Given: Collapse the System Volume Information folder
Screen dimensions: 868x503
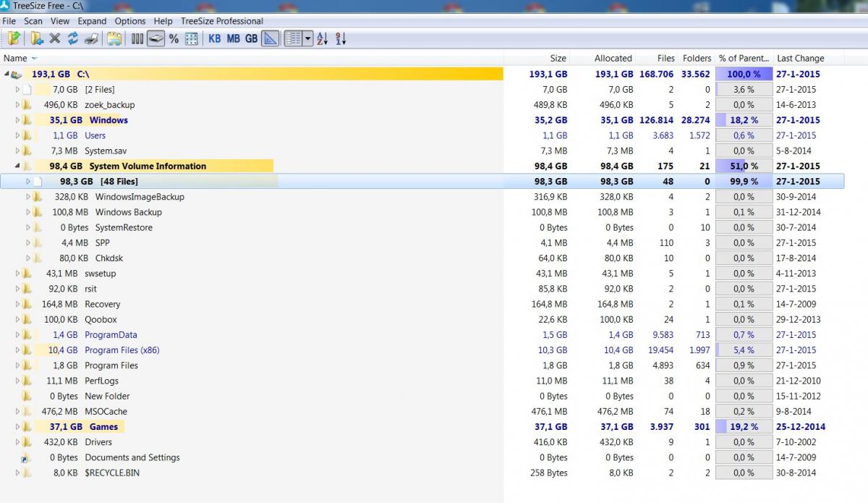Looking at the screenshot, I should (17, 166).
